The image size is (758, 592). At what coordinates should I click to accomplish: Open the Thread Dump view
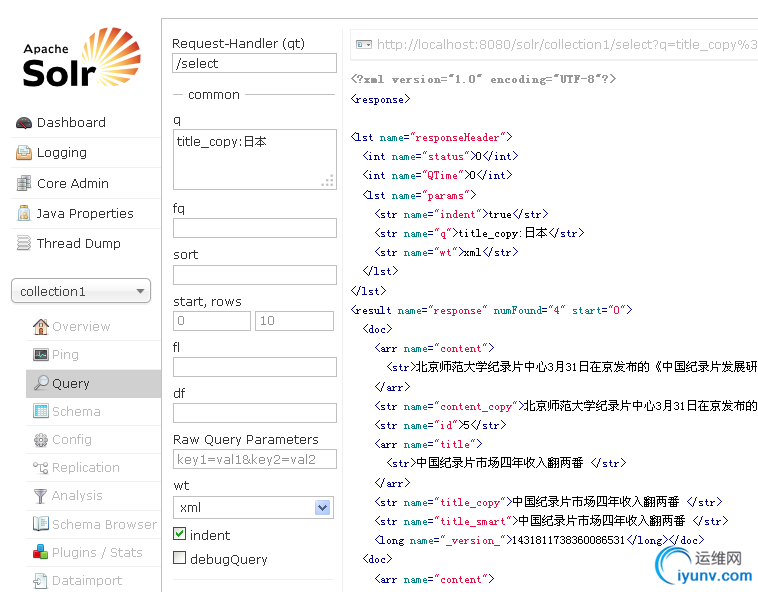click(79, 243)
